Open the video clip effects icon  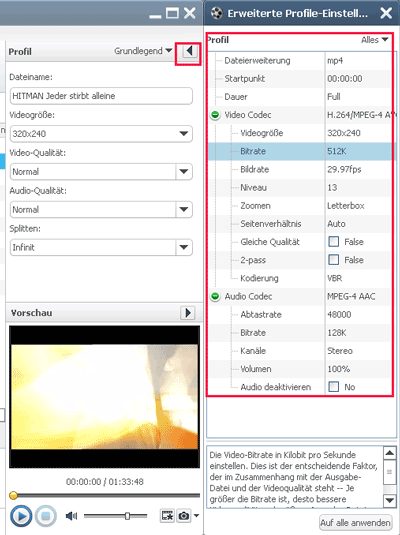(x=167, y=516)
